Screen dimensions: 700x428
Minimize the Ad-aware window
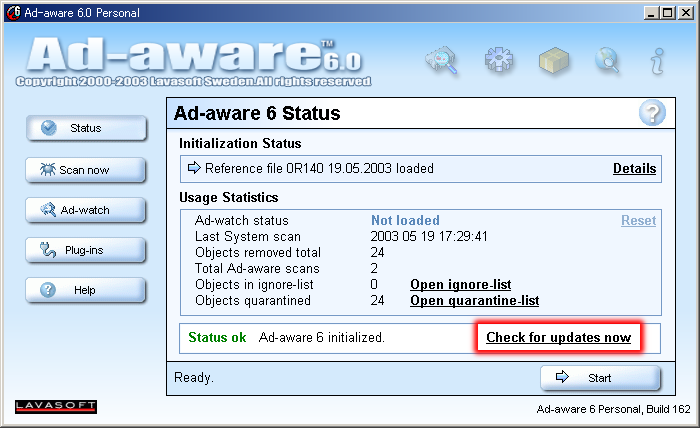tap(652, 13)
